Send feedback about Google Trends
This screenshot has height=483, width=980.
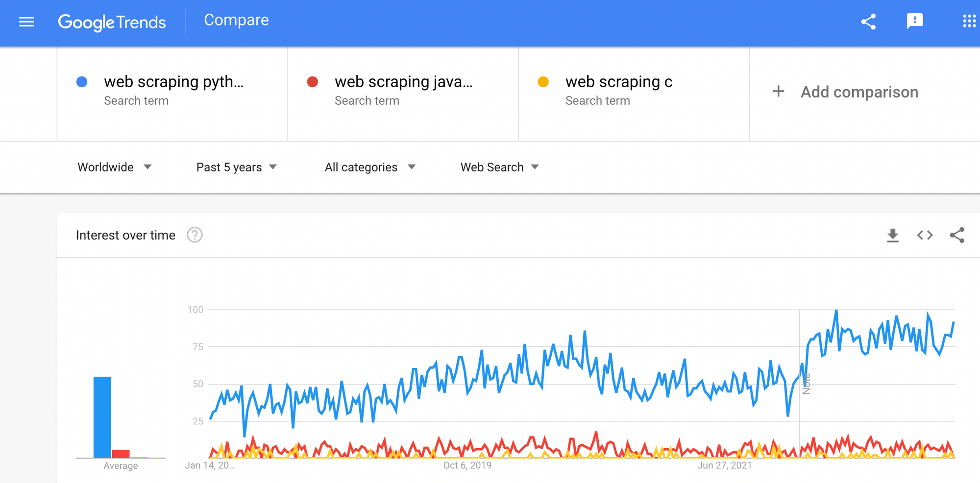point(915,22)
